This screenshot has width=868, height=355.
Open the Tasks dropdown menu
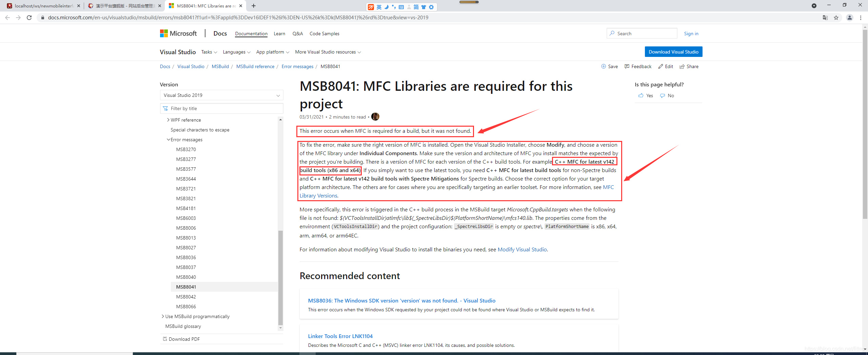[x=209, y=52]
